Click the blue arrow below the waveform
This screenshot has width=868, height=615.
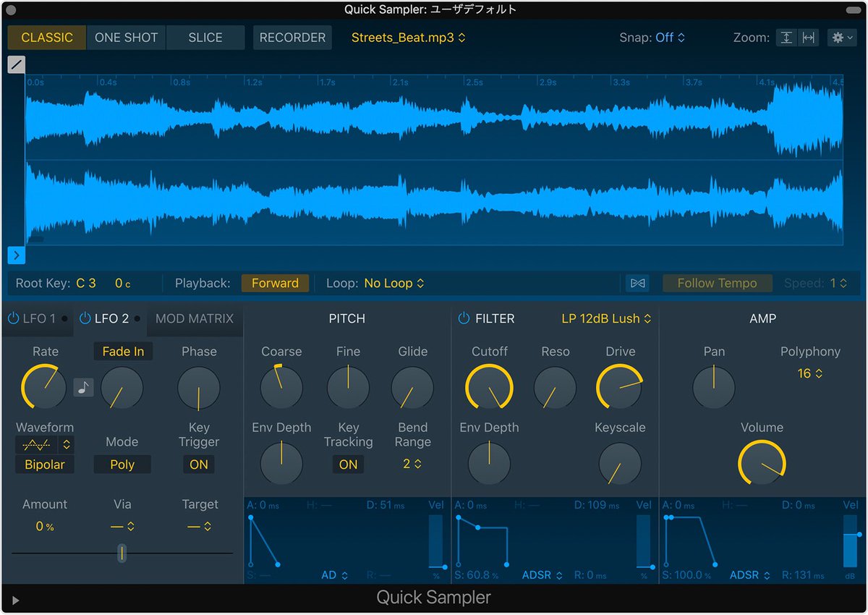click(x=16, y=255)
